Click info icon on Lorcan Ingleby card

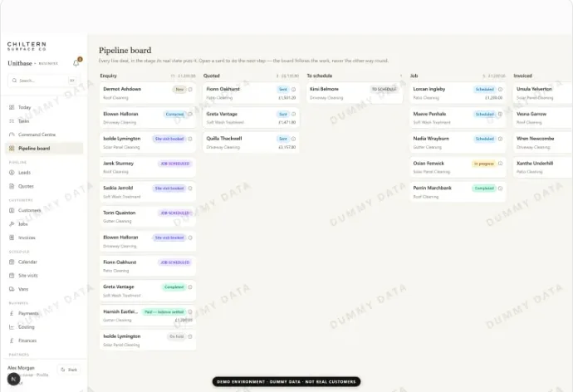pyautogui.click(x=500, y=89)
